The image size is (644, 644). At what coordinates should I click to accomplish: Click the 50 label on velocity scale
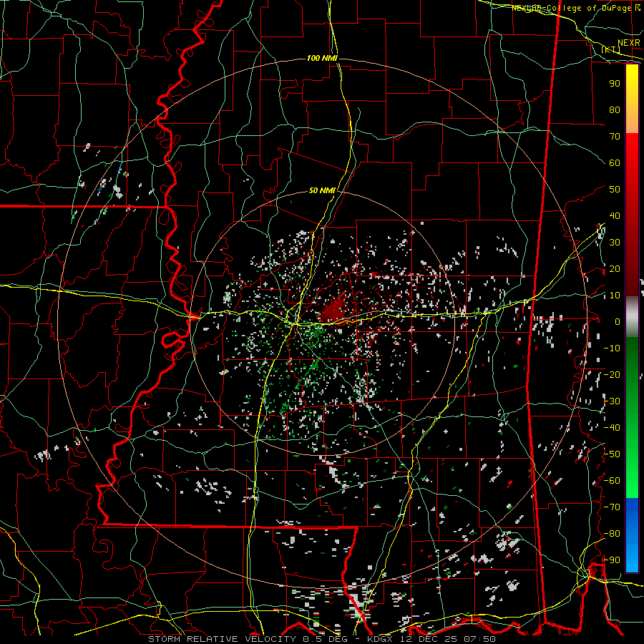(615, 190)
